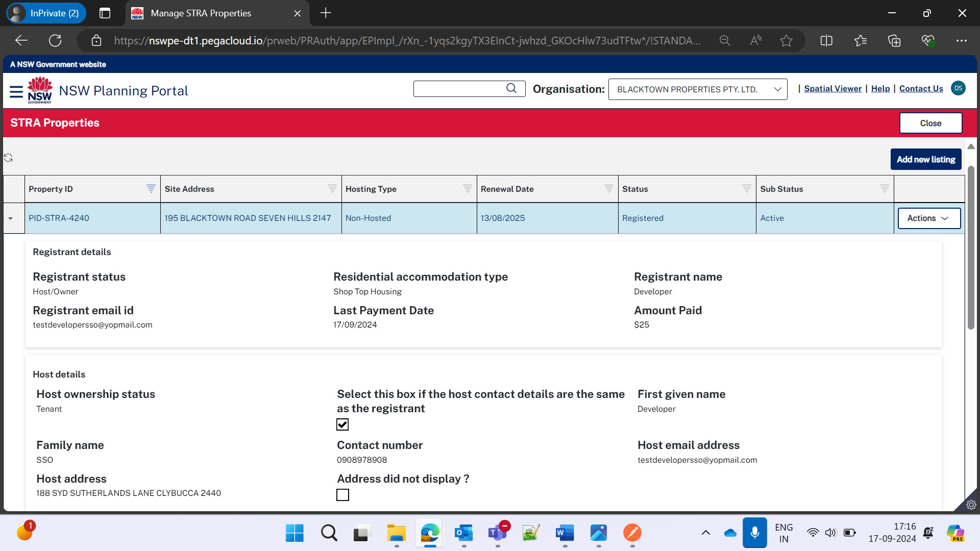Filter the Renewal Date column

(609, 189)
